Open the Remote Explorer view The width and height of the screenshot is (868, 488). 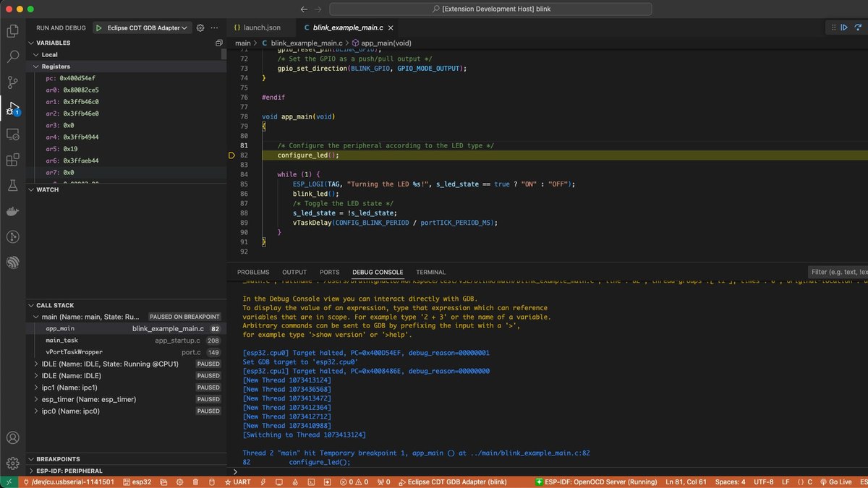12,134
